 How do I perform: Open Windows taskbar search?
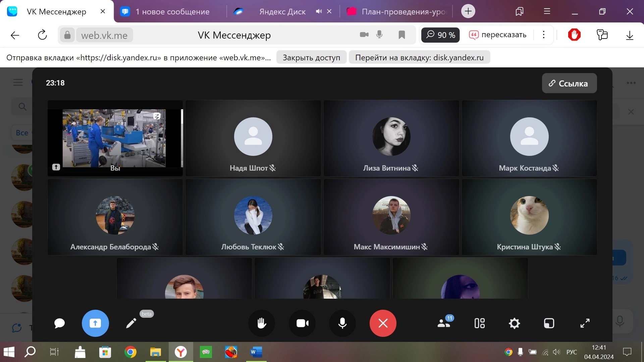coord(30,352)
